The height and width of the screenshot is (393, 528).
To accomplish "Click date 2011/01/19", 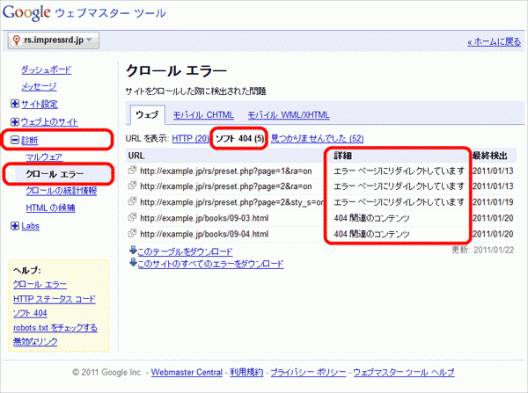I will [x=493, y=202].
